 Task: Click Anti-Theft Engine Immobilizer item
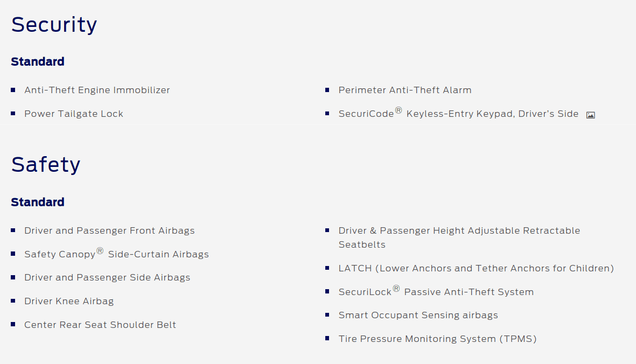pos(97,90)
